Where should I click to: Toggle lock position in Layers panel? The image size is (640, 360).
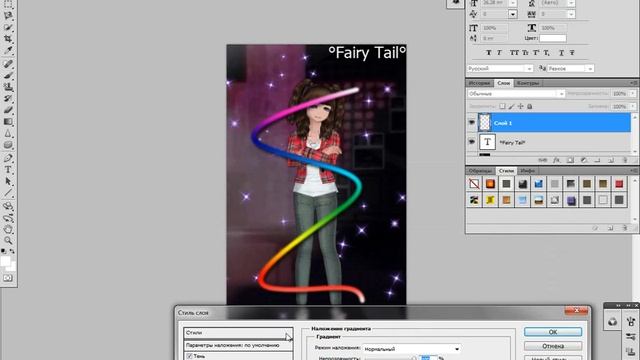tap(520, 107)
